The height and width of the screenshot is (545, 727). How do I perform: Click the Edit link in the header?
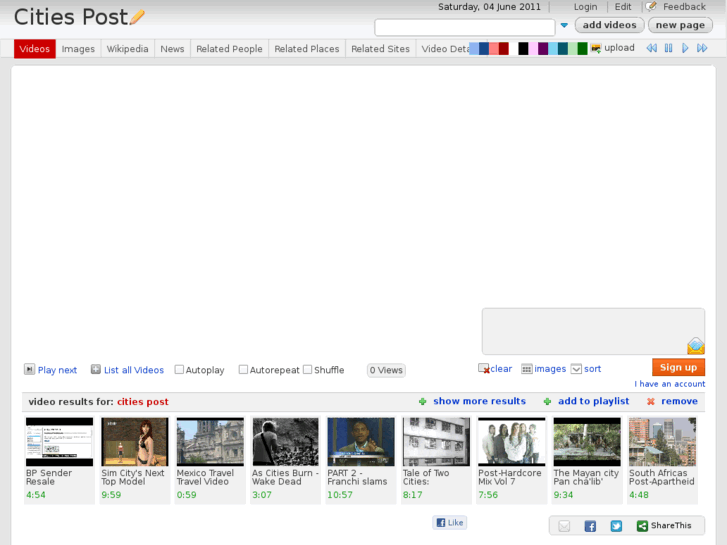[x=623, y=7]
